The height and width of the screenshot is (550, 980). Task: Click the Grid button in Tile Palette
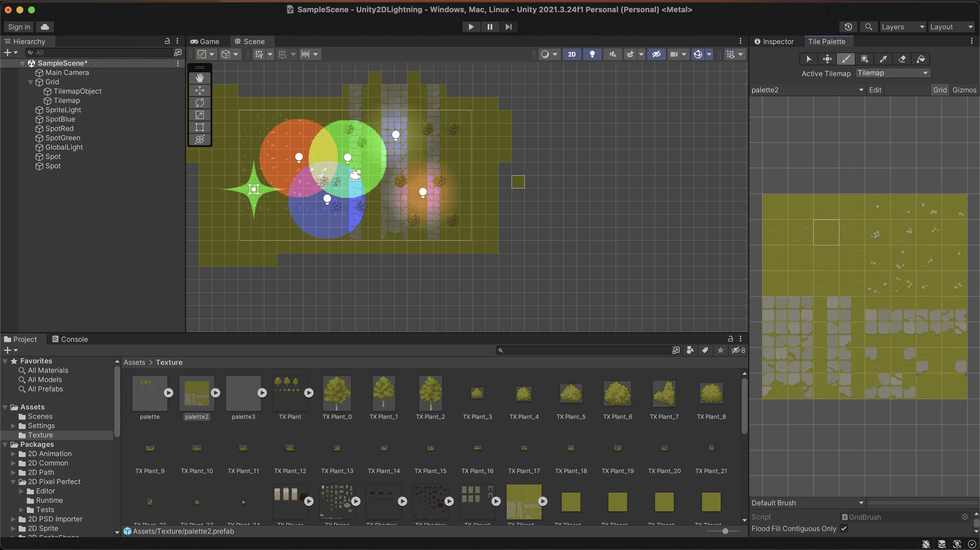coord(940,90)
